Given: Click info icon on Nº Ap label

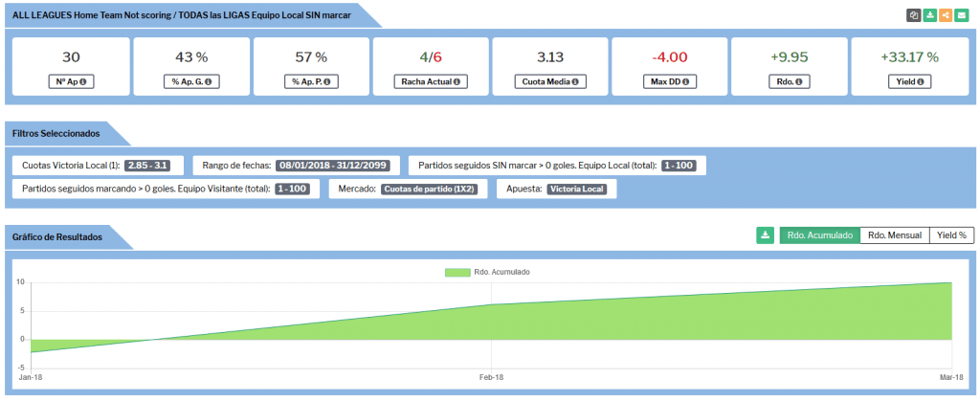Looking at the screenshot, I should click(x=83, y=82).
